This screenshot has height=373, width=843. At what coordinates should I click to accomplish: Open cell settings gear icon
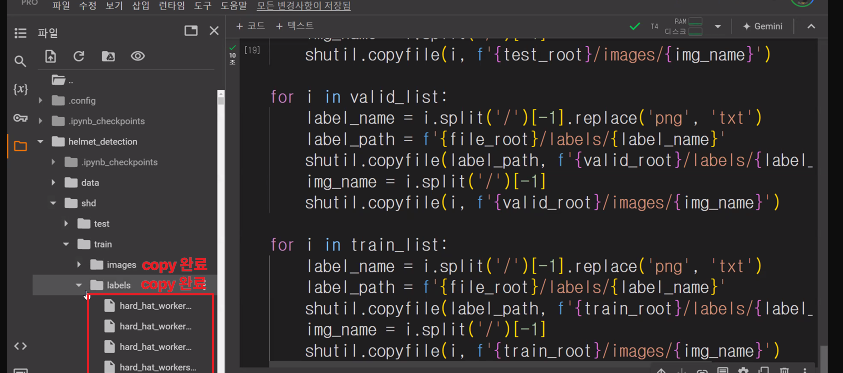tap(744, 370)
